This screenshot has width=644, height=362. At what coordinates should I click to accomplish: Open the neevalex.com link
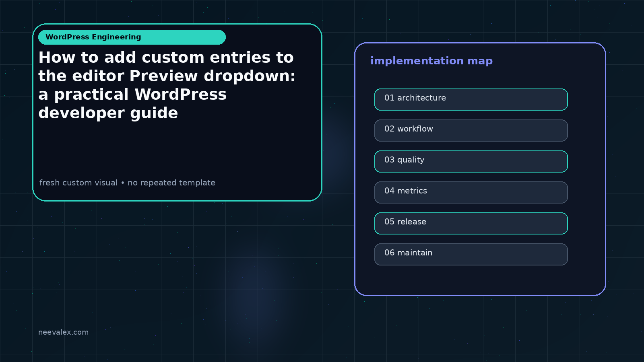63,332
